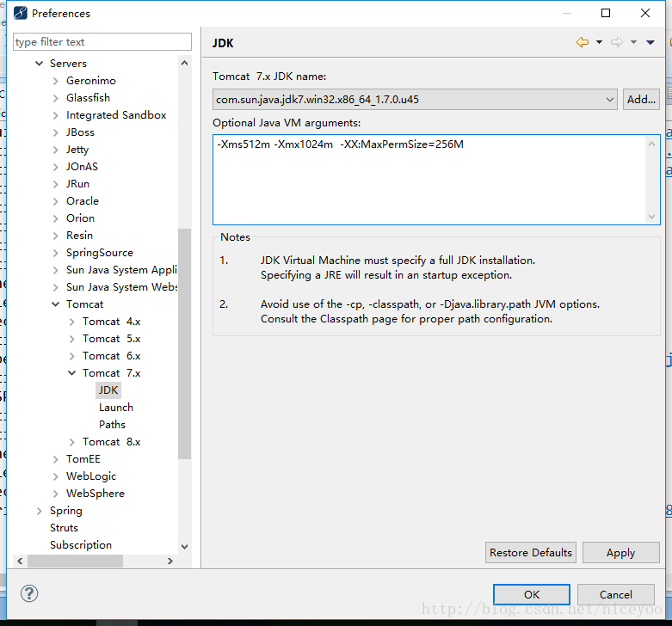The height and width of the screenshot is (626, 672).
Task: Expand the Tomcat 5.x node
Action: [x=71, y=339]
